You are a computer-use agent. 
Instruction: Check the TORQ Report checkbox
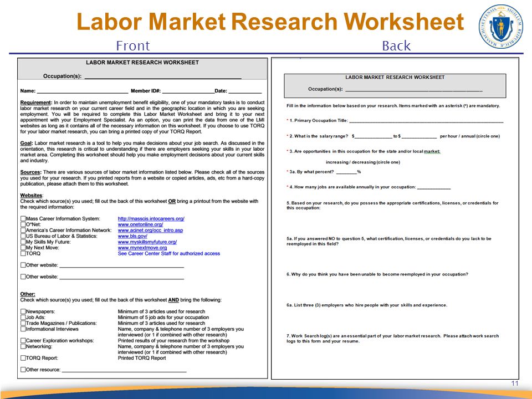(23, 358)
